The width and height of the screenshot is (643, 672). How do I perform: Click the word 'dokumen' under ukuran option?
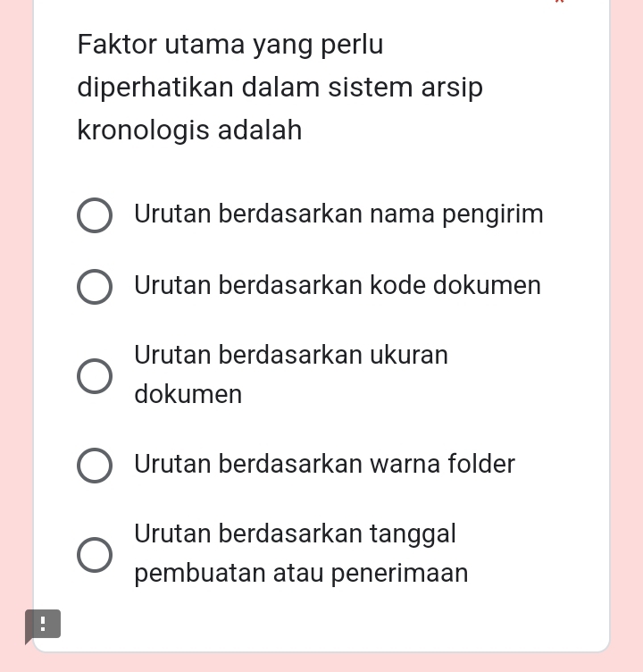tap(188, 394)
